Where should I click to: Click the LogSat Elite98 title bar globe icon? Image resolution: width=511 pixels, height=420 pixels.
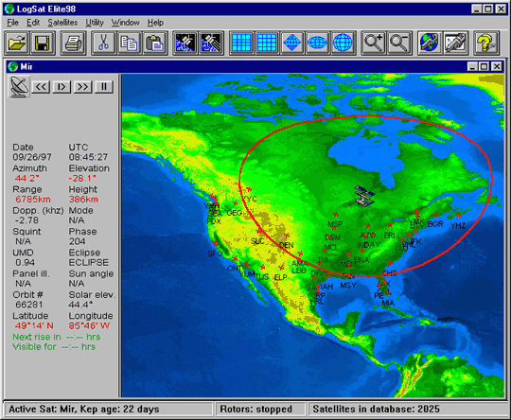(x=9, y=9)
